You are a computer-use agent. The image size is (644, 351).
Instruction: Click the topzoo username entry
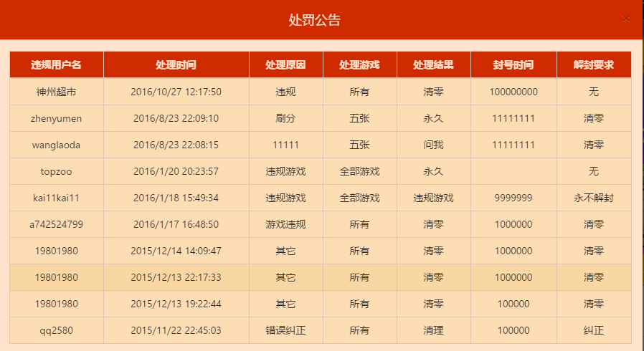coord(57,171)
